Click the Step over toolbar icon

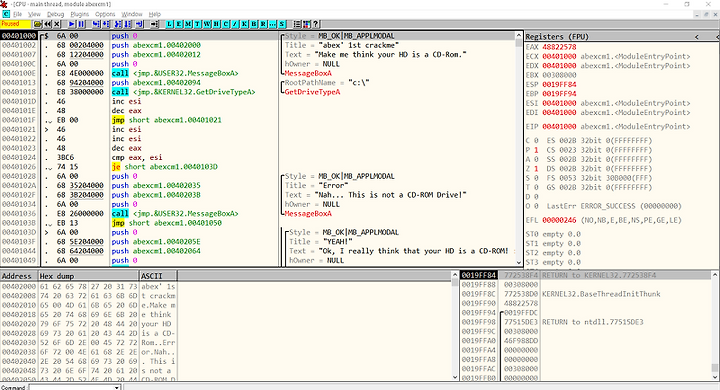[x=106, y=24]
